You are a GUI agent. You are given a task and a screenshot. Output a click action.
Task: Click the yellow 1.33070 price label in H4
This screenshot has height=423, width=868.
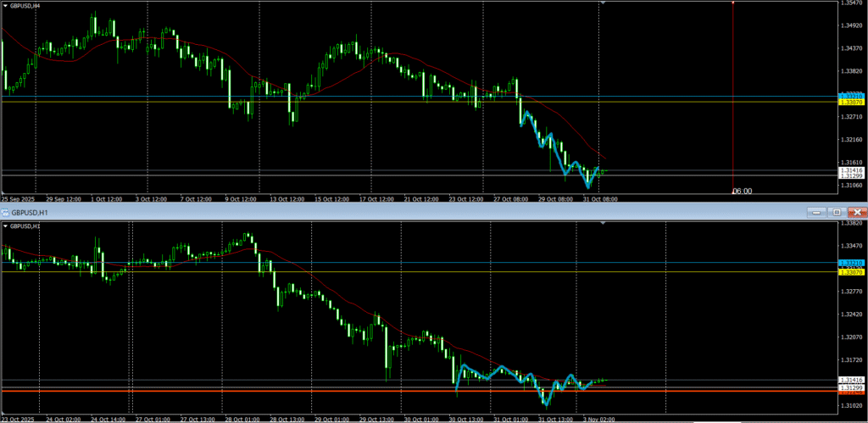pyautogui.click(x=851, y=102)
